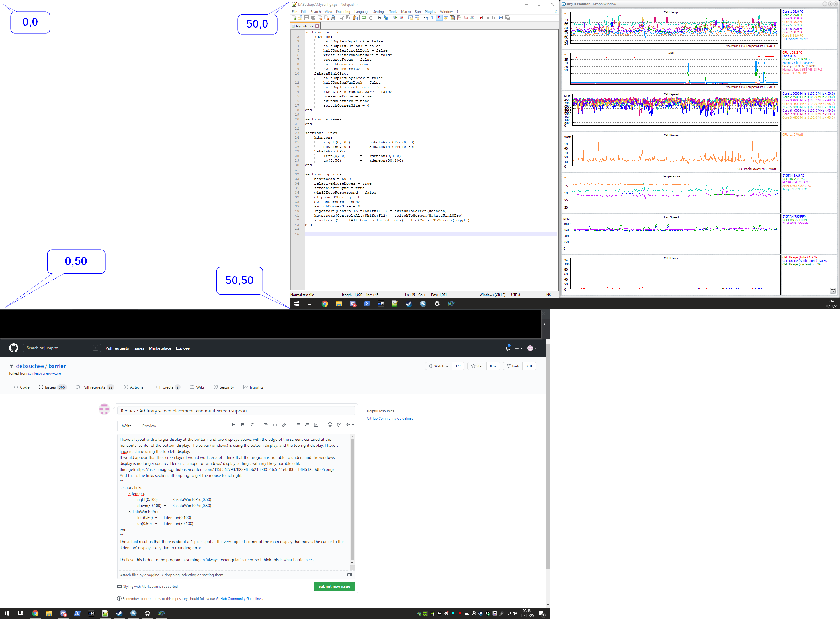Click the Zoom In icon in Notepad++ toolbar
840x619 pixels.
pos(395,17)
